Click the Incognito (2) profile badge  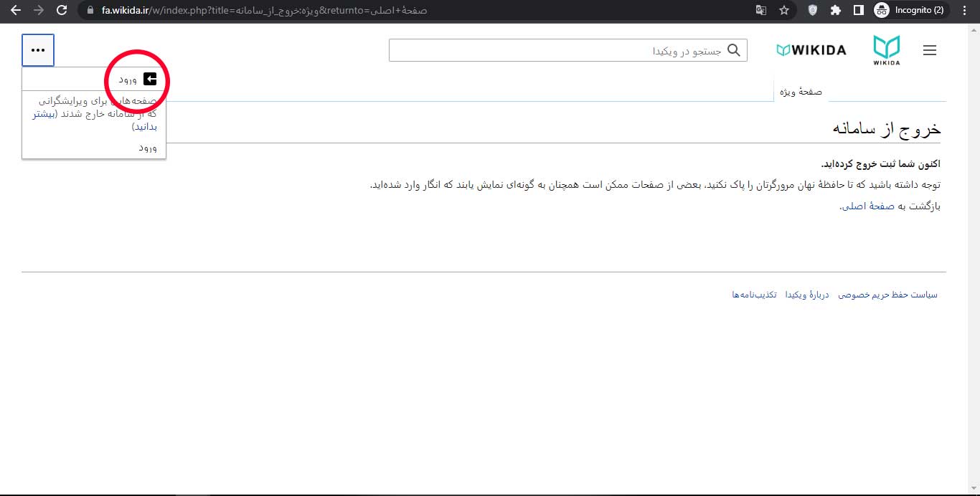pos(913,11)
